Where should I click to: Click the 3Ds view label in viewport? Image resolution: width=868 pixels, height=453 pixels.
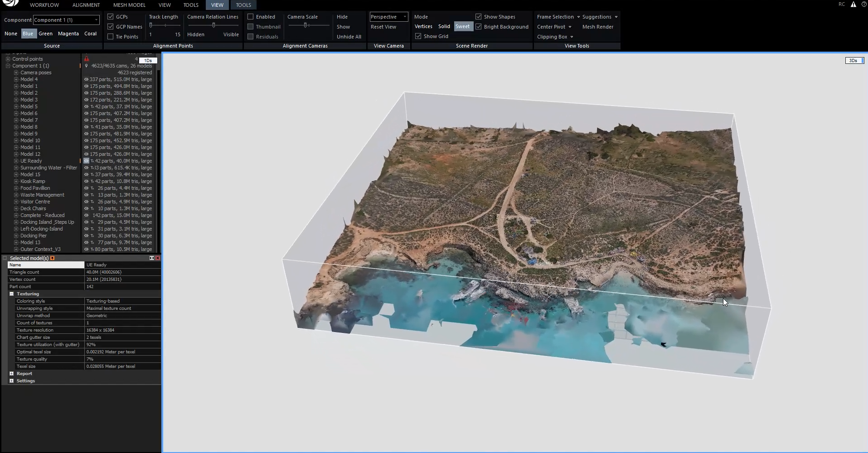coord(853,61)
